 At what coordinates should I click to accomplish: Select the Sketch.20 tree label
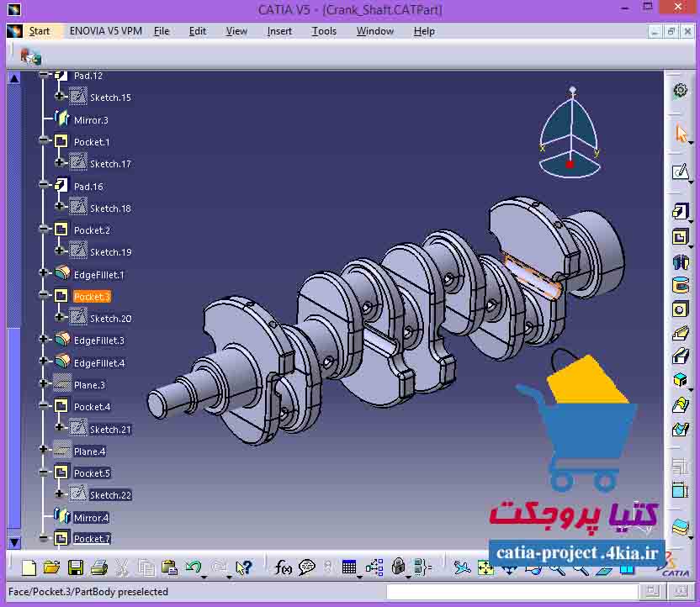point(111,319)
